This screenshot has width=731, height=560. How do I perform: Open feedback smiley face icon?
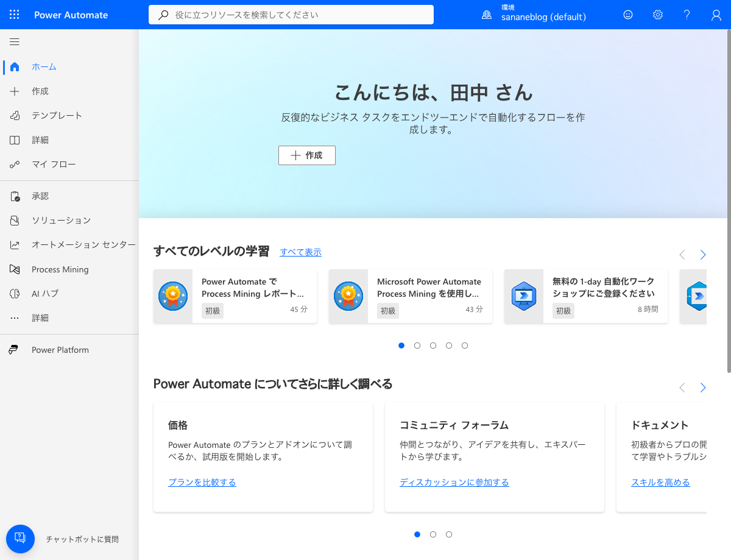click(628, 15)
